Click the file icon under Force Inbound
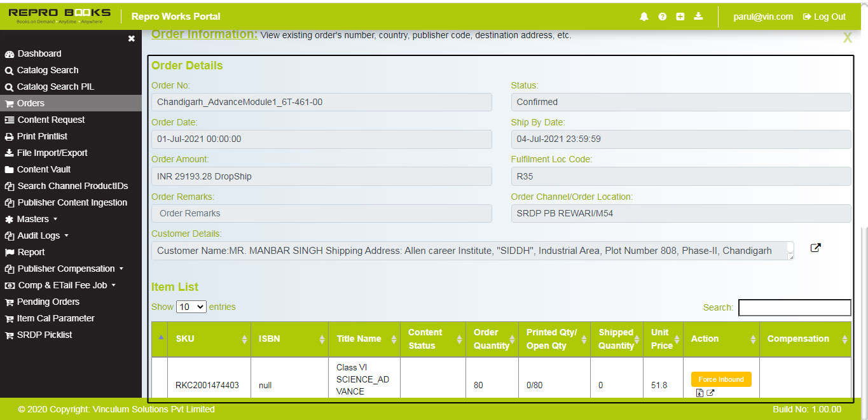 click(x=699, y=393)
